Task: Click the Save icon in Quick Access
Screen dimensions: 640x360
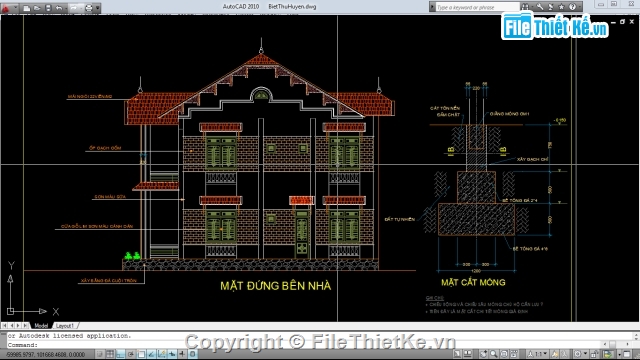Action: coord(48,8)
